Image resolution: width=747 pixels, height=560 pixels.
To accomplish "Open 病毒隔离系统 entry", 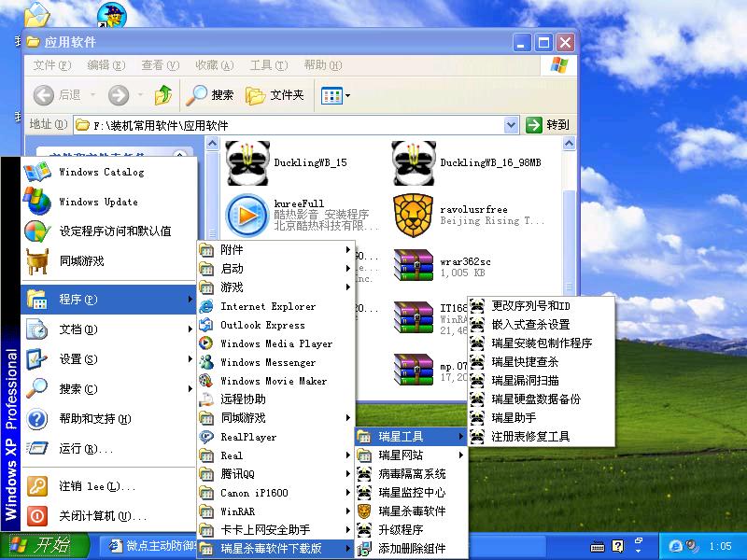I will click(x=412, y=474).
